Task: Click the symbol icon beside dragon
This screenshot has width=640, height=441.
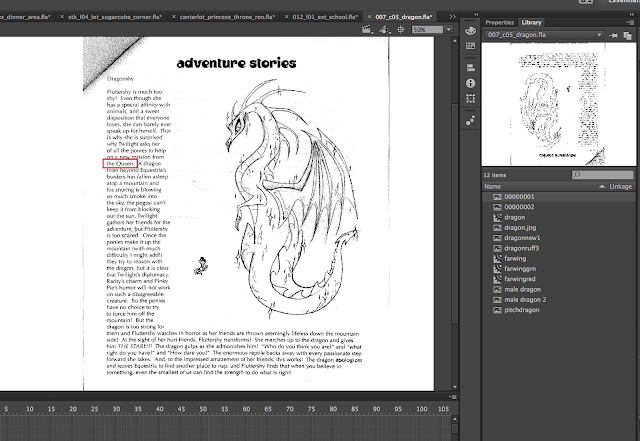Action: point(497,217)
